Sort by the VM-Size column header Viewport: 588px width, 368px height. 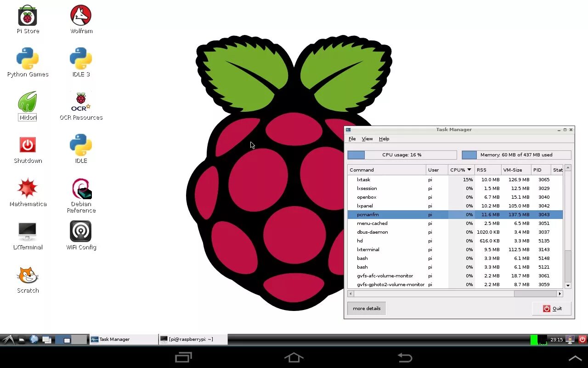tap(516, 170)
